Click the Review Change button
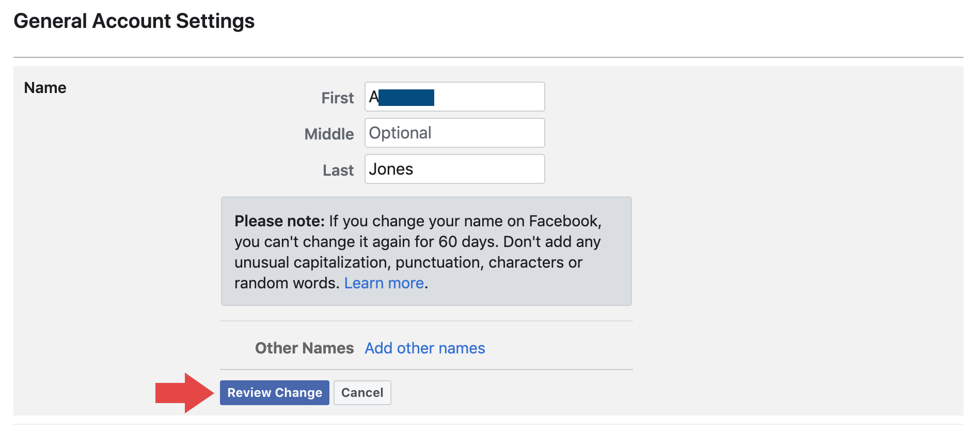980x432 pixels. click(275, 392)
